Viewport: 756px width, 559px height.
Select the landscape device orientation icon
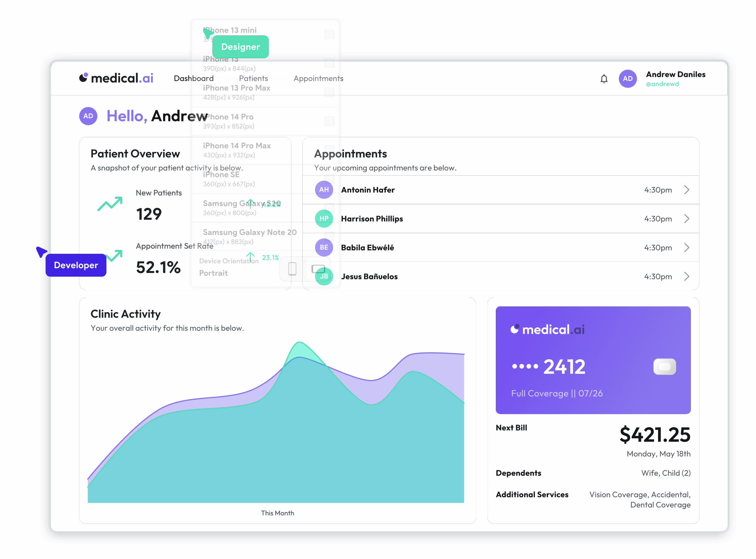pos(318,269)
